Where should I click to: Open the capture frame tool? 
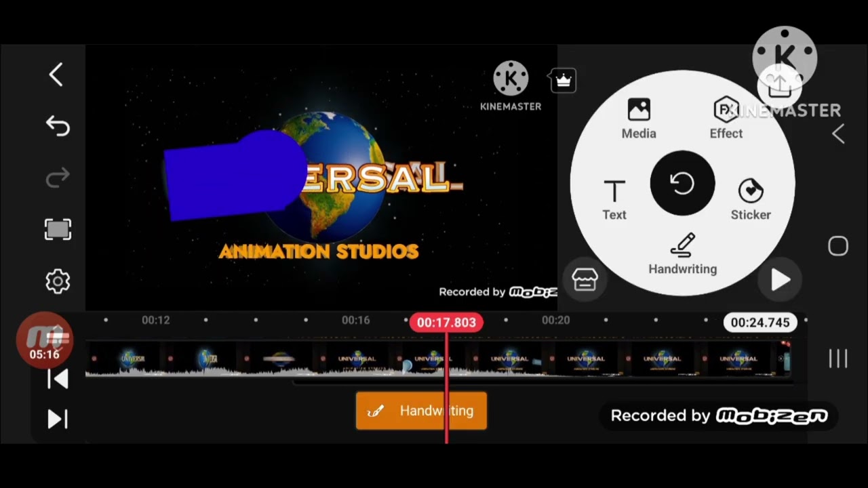click(58, 230)
